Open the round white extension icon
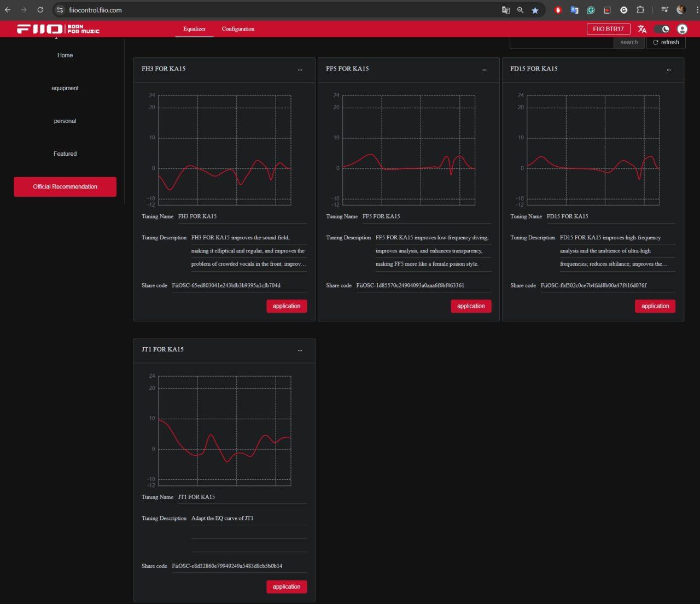Screen dimensions: 700x604 point(623,10)
